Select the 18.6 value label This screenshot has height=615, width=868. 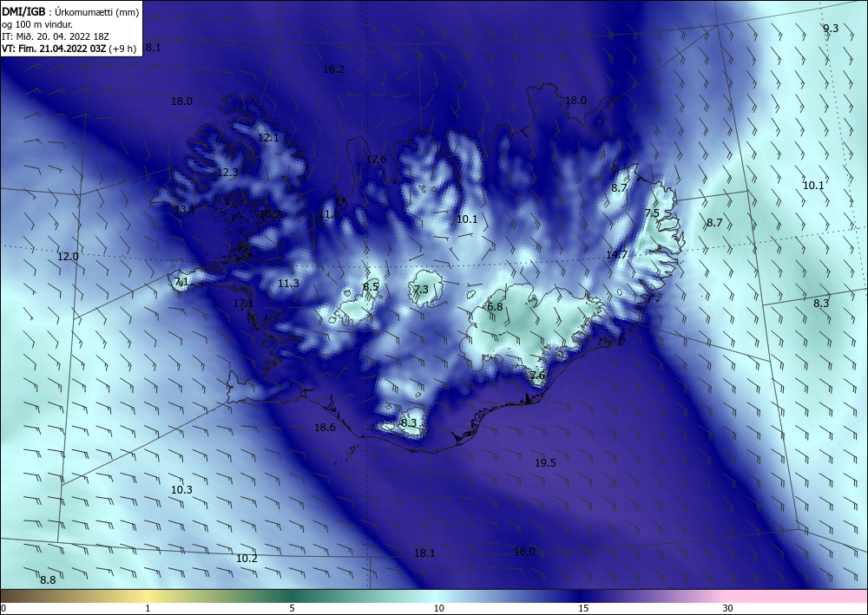pyautogui.click(x=325, y=427)
